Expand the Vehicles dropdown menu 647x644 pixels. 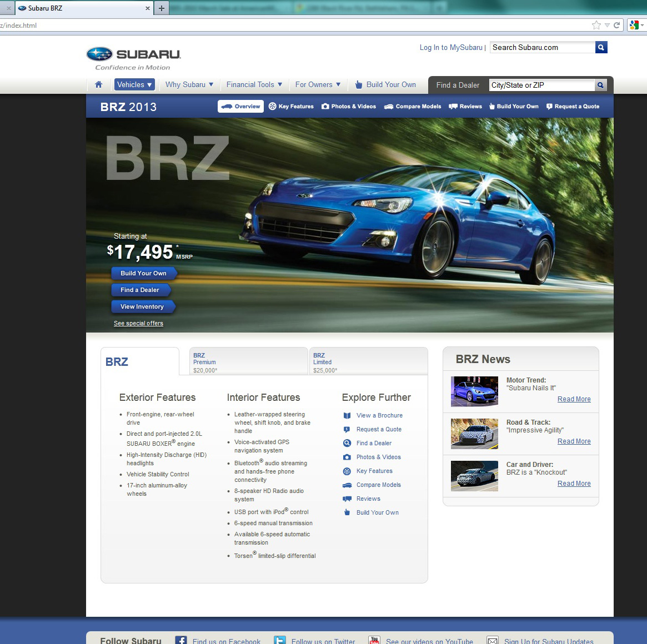point(134,84)
